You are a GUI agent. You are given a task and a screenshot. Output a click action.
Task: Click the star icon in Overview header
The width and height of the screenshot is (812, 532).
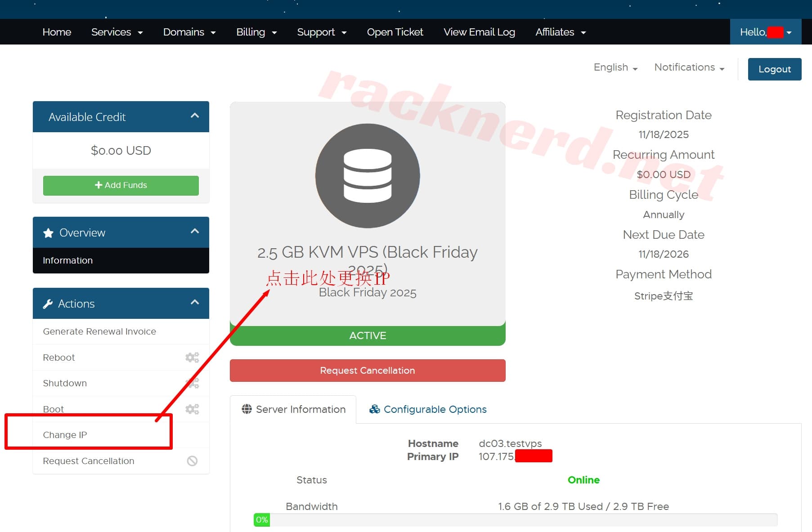point(48,233)
